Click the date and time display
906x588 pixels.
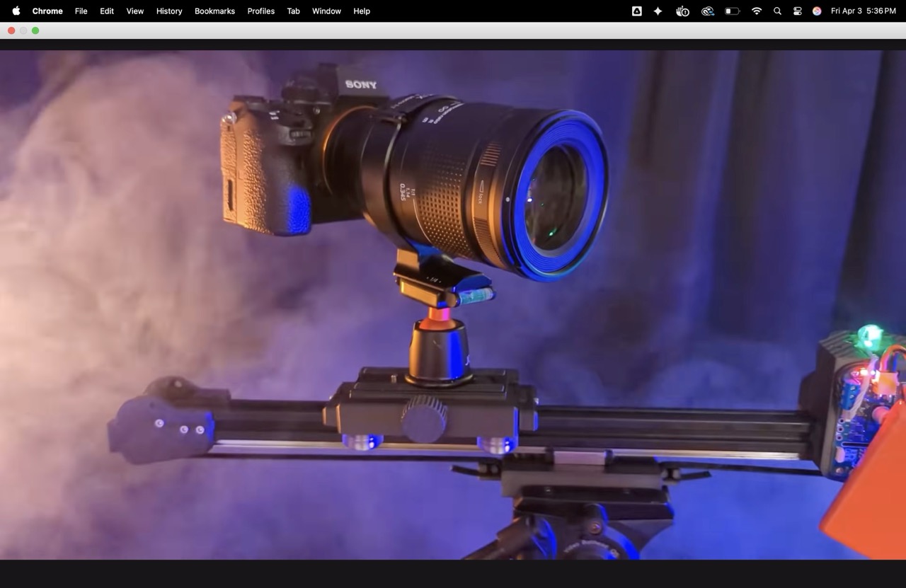coord(863,11)
